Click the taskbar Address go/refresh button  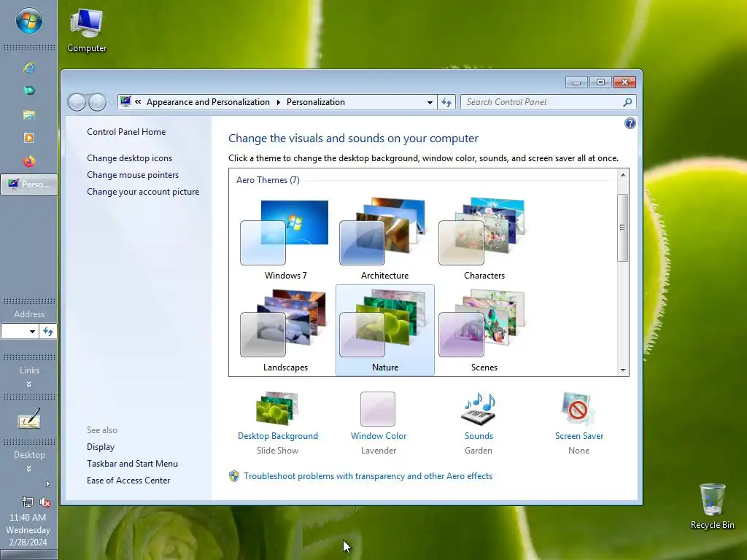pyautogui.click(x=47, y=332)
